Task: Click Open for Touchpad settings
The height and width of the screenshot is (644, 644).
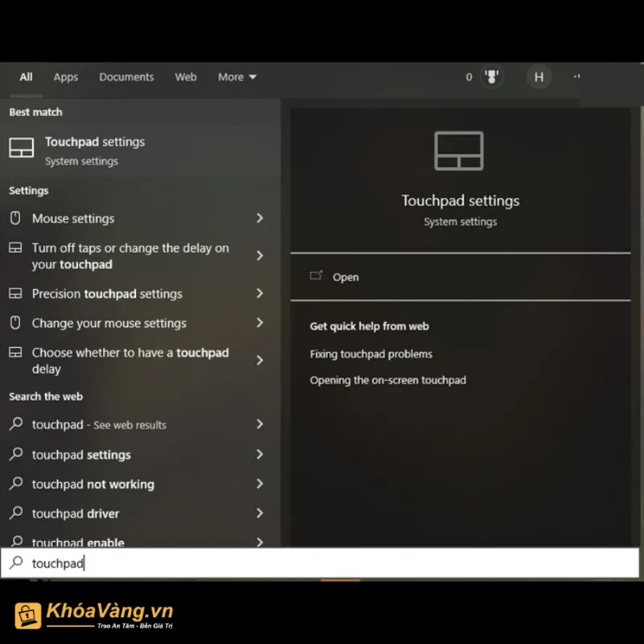Action: (345, 277)
